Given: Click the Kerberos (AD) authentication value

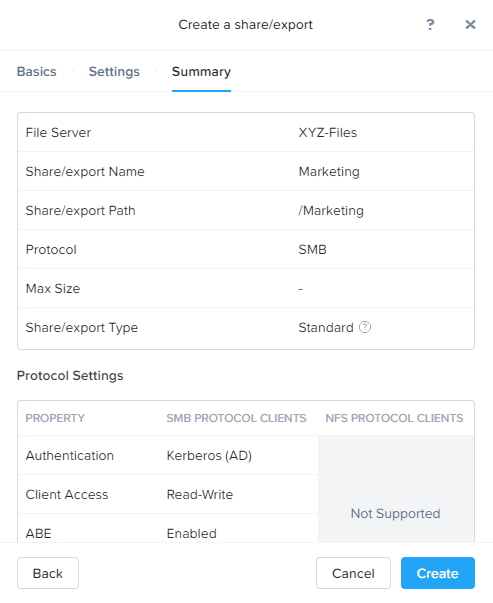Looking at the screenshot, I should click(209, 455).
